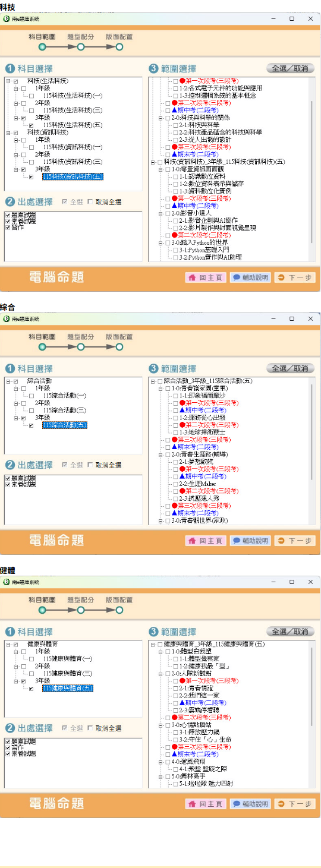Click the arrow icon 下一步 in 綜合 window
Image resolution: width=321 pixels, height=868 pixels.
(281, 541)
